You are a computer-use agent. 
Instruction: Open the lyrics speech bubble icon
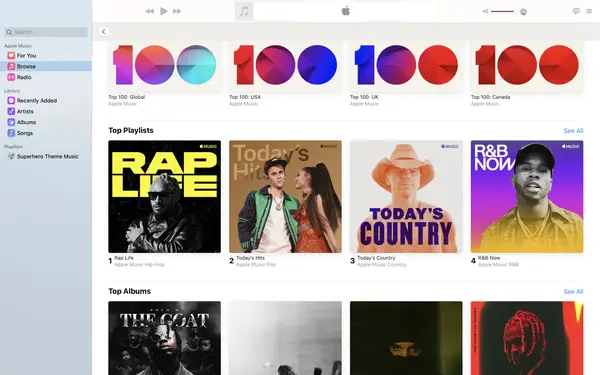[x=576, y=11]
